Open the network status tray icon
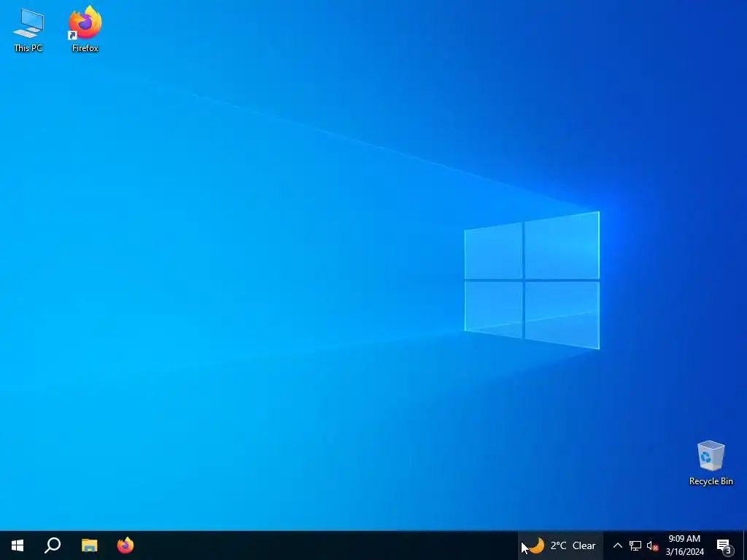 635,545
